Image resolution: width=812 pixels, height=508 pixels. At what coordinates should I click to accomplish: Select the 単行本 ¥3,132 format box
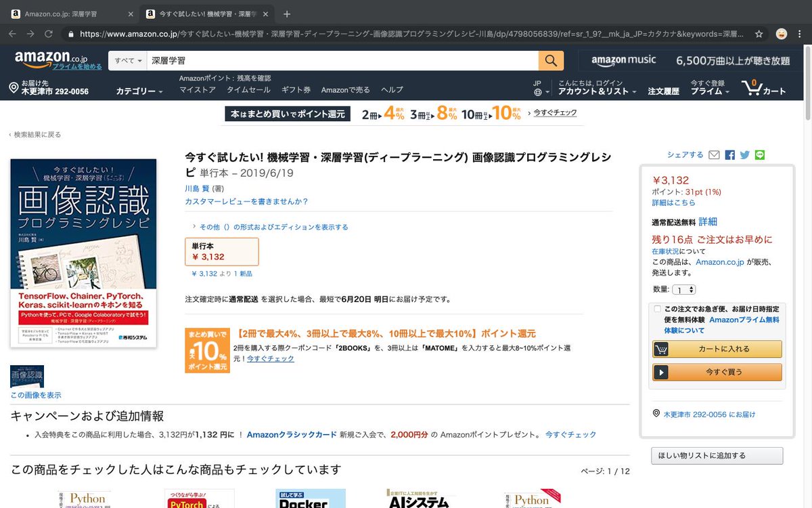pyautogui.click(x=222, y=251)
